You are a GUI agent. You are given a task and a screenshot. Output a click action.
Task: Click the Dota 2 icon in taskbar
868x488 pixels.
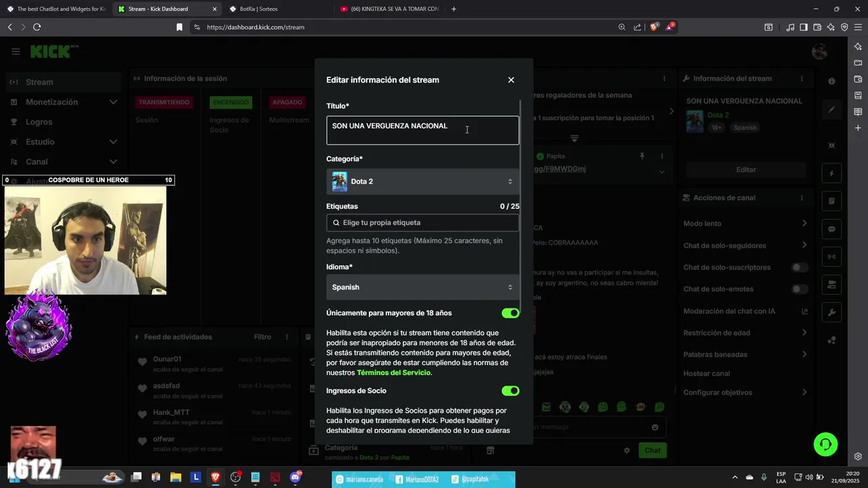275,477
